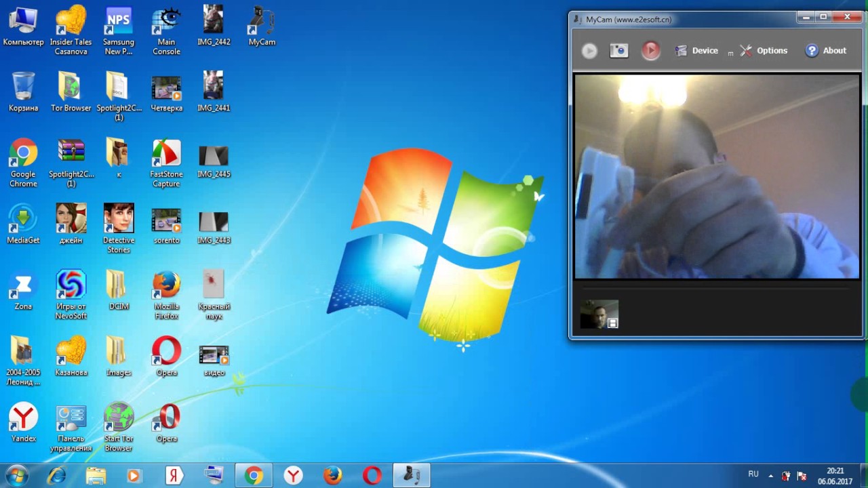Image resolution: width=868 pixels, height=488 pixels.
Task: Open the 2004-2005 Леонид folder
Action: pyautogui.click(x=23, y=361)
